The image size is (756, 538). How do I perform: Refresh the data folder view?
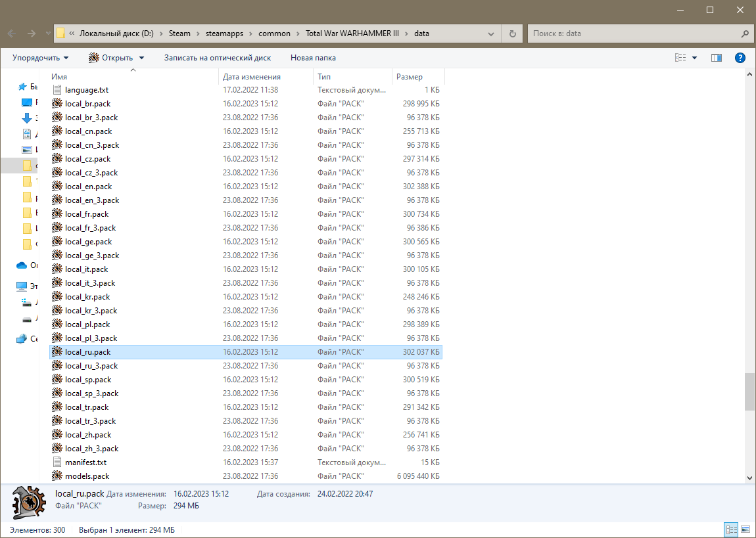point(513,34)
